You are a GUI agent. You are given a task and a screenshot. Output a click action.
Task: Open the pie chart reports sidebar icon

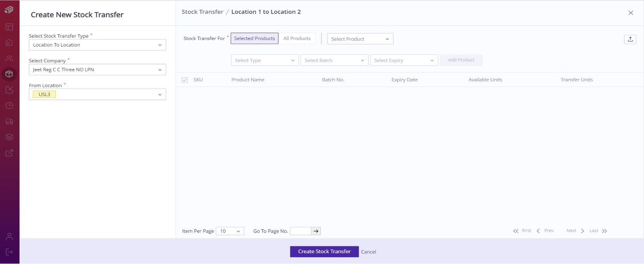(x=9, y=105)
